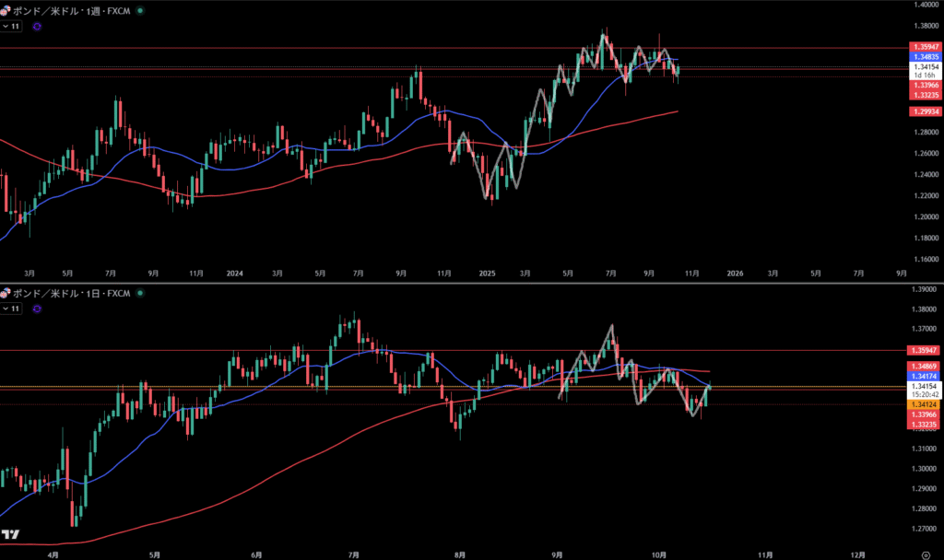Click the flag symbol icon of the weekly chart
This screenshot has width=944, height=560.
(5, 11)
